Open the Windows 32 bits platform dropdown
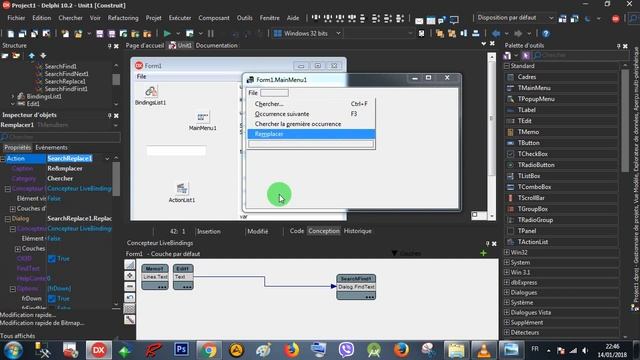 (338, 33)
